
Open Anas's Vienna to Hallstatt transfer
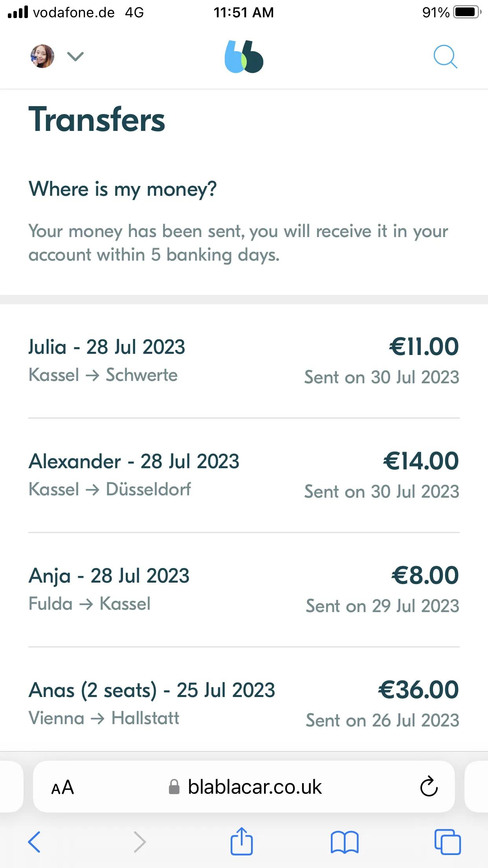coord(244,704)
